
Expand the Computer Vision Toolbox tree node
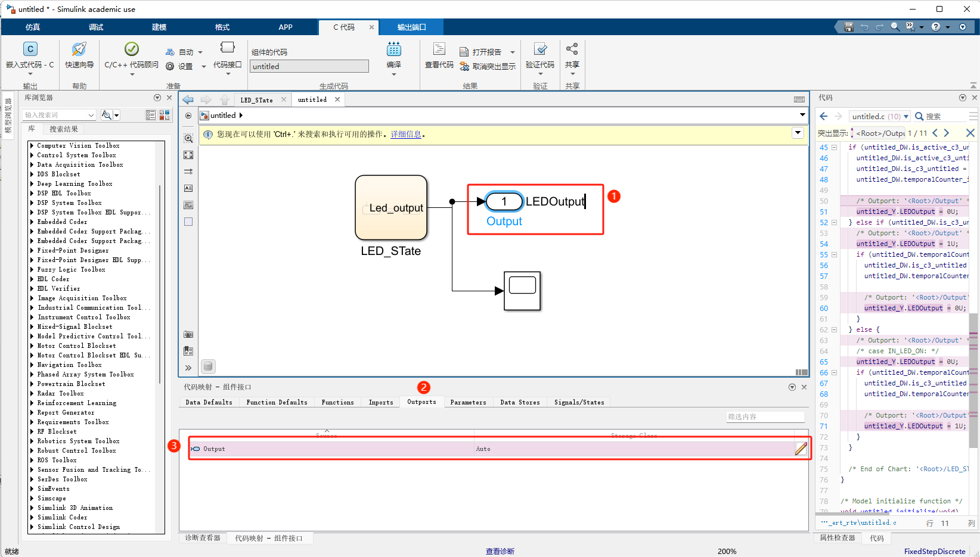(32, 145)
